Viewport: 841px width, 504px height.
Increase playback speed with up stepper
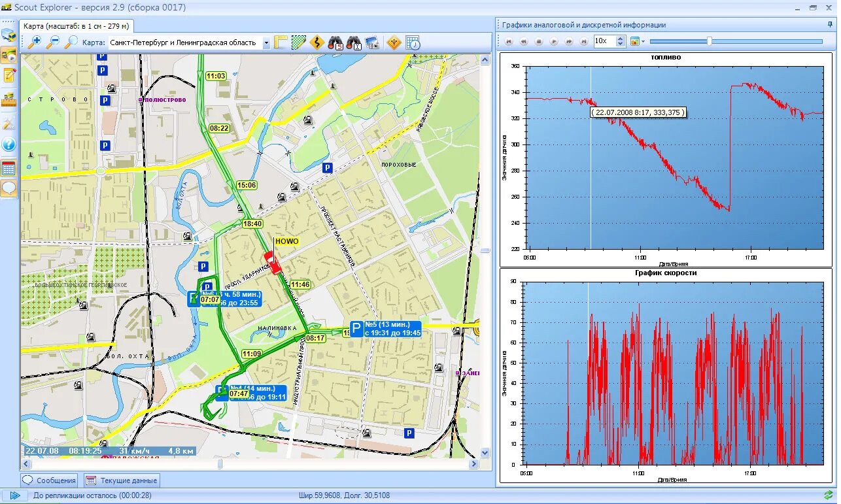pyautogui.click(x=621, y=38)
